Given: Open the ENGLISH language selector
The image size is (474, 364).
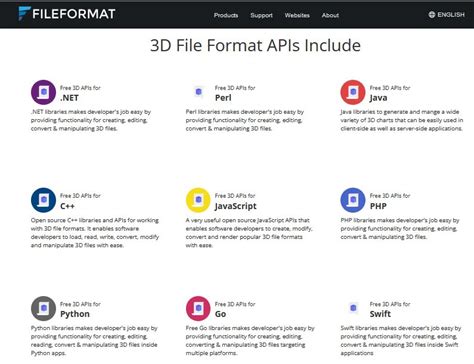Looking at the screenshot, I should tap(451, 15).
